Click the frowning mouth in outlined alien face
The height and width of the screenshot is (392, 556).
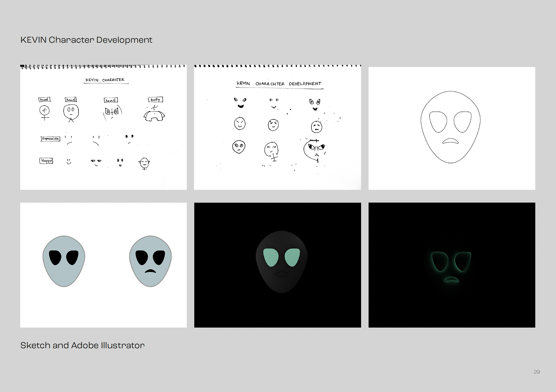[x=450, y=141]
